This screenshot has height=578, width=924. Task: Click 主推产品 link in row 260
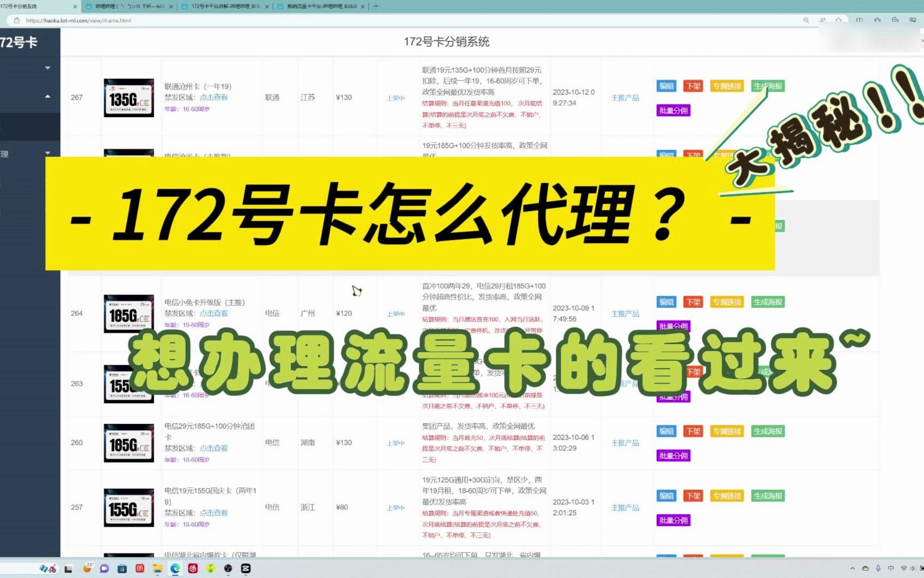click(x=625, y=443)
